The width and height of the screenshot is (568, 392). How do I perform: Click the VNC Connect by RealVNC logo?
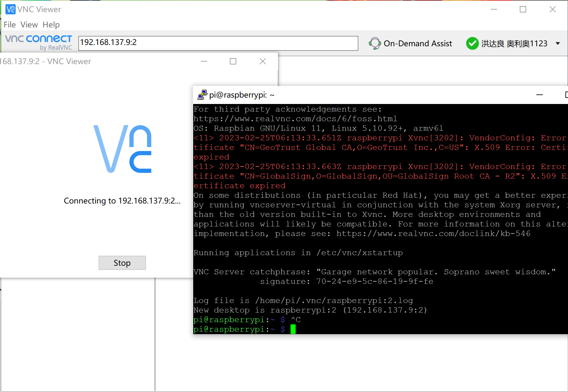click(x=39, y=43)
